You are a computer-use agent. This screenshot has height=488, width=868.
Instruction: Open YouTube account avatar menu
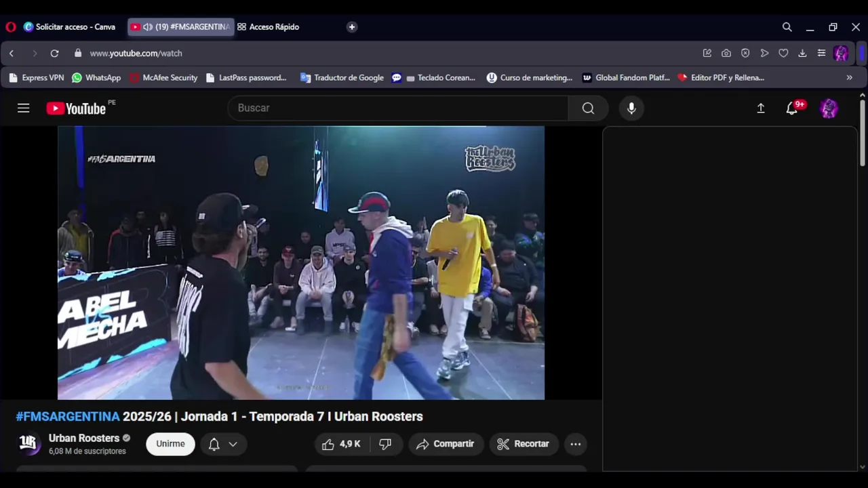coord(829,108)
